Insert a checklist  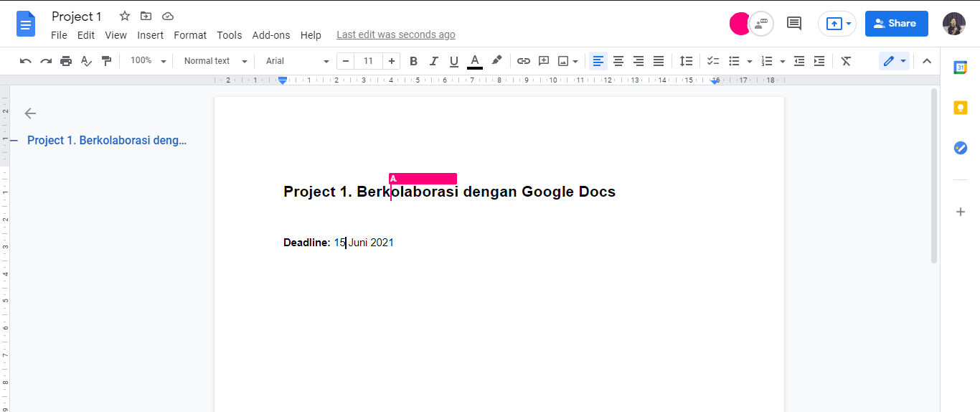click(x=713, y=61)
